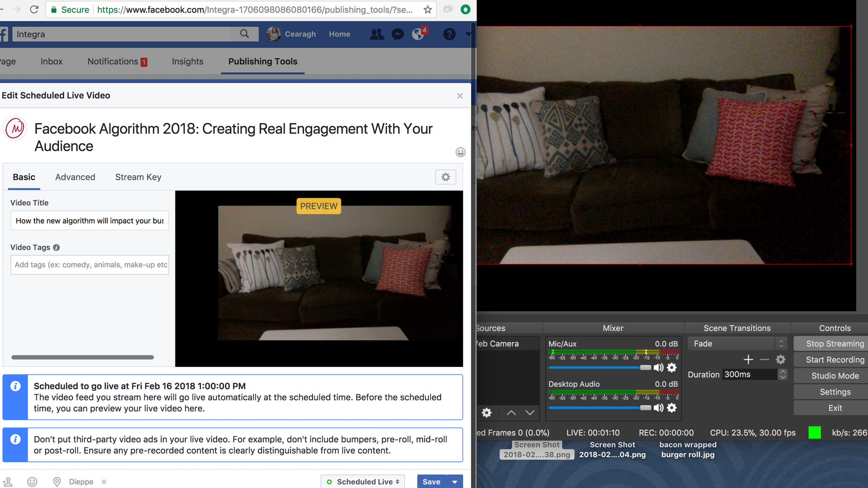Viewport: 868px width, 488px height.
Task: Bookmark page with star icon
Action: pos(427,9)
